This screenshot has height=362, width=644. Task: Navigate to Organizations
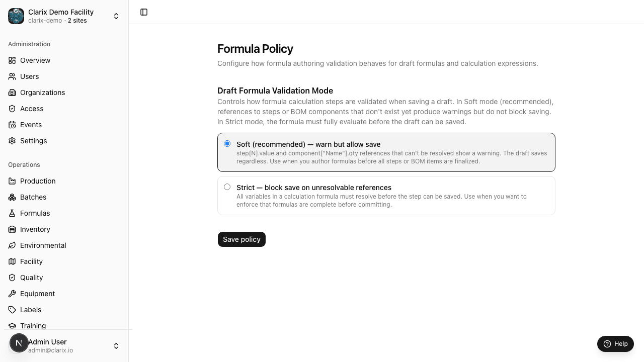64,93
